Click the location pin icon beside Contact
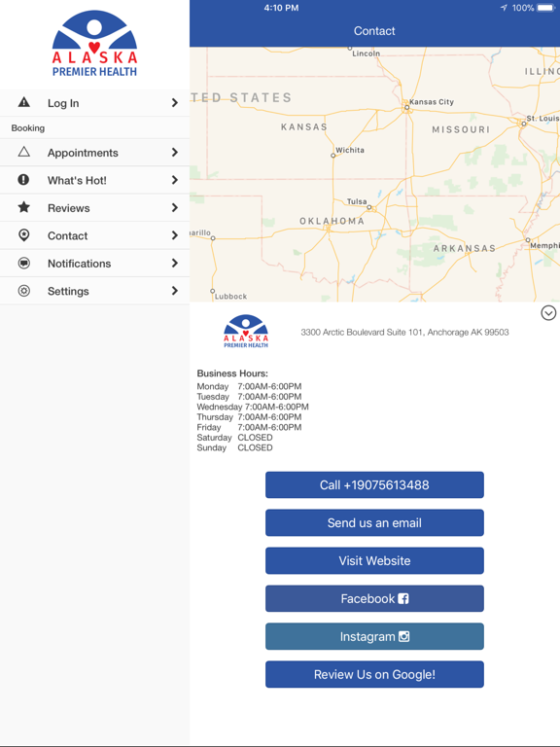560x747 pixels. [23, 234]
